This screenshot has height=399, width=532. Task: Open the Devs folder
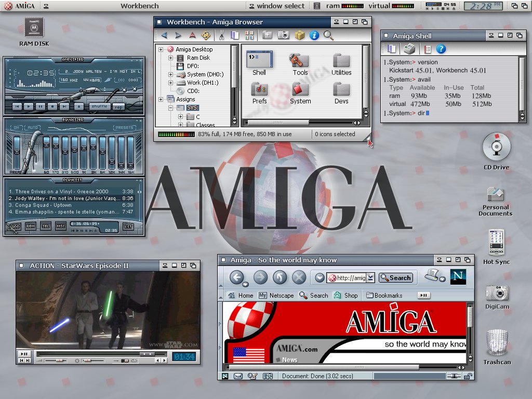341,93
